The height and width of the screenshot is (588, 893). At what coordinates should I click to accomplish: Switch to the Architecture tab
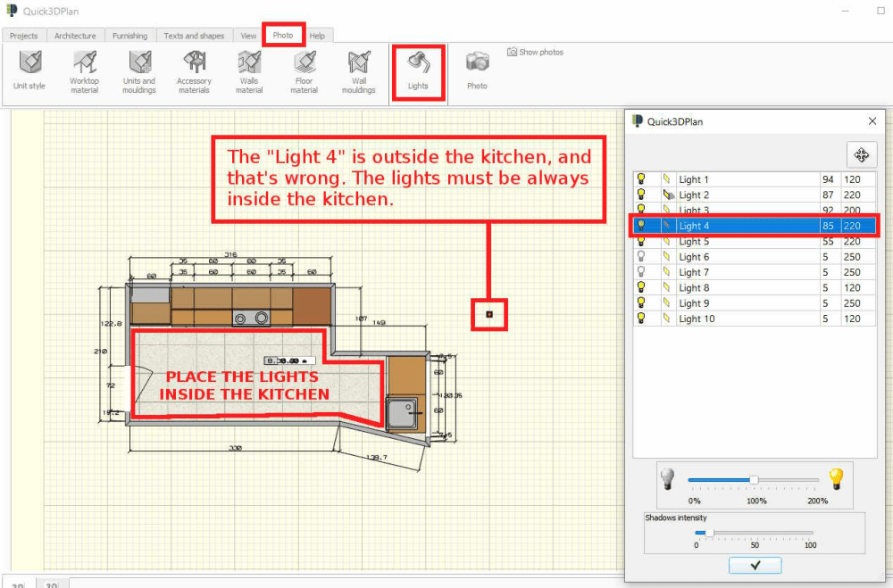tap(75, 36)
